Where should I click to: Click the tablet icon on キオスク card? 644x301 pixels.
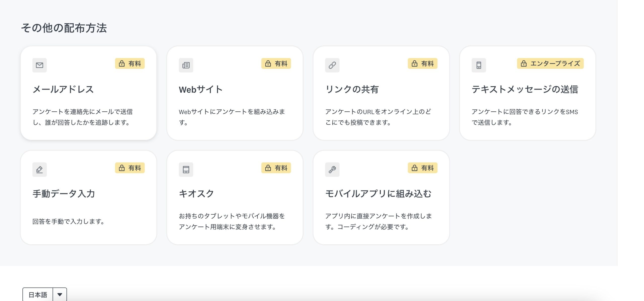click(x=186, y=170)
